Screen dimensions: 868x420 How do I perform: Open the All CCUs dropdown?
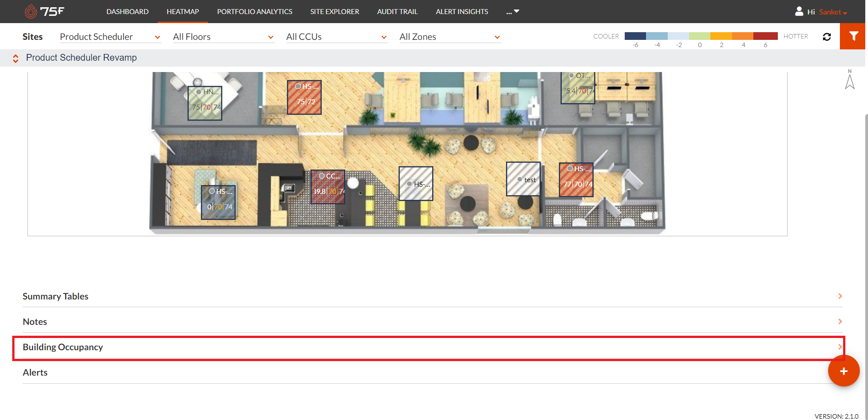(x=337, y=37)
